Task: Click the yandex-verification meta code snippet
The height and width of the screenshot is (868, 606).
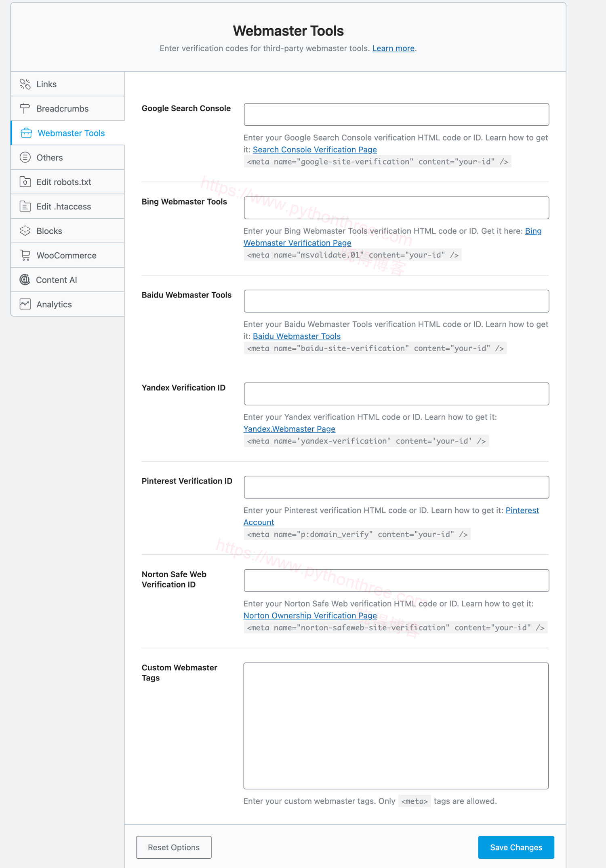Action: coord(366,441)
